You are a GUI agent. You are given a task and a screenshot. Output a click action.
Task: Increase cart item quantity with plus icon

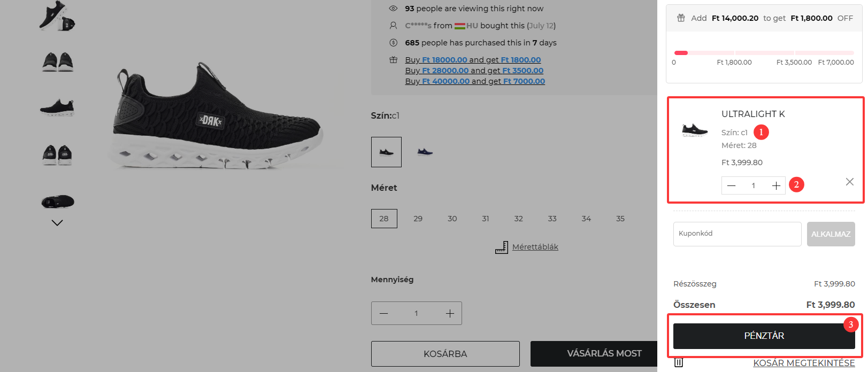pyautogui.click(x=776, y=185)
